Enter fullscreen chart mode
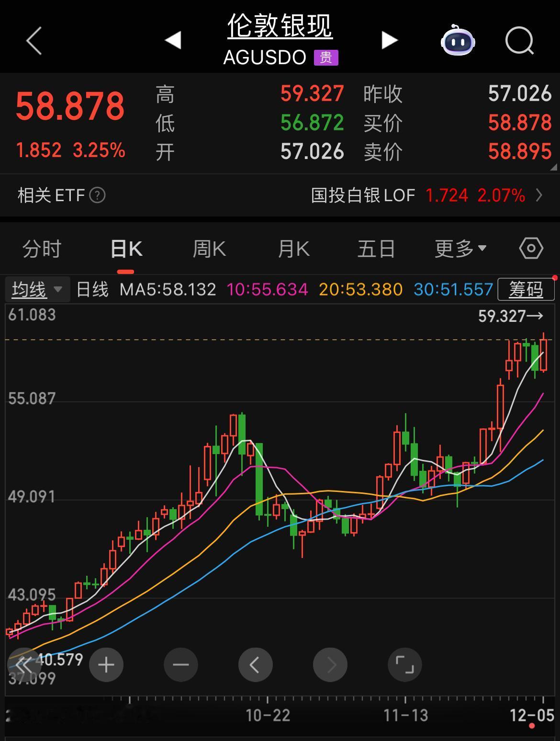This screenshot has width=560, height=741. 404,665
